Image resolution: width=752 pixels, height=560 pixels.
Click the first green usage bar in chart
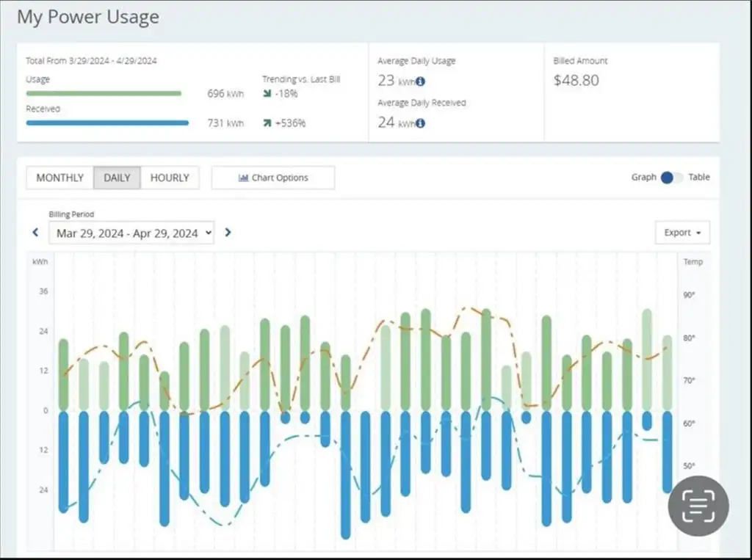(63, 374)
